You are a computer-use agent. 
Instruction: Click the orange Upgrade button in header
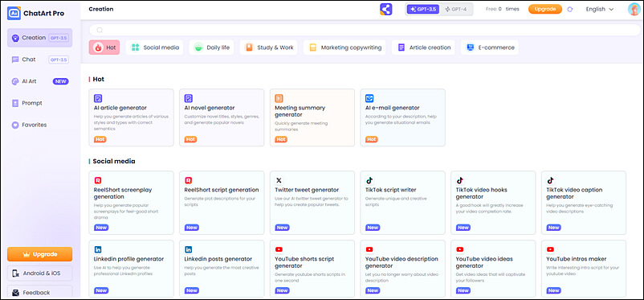pyautogui.click(x=545, y=9)
